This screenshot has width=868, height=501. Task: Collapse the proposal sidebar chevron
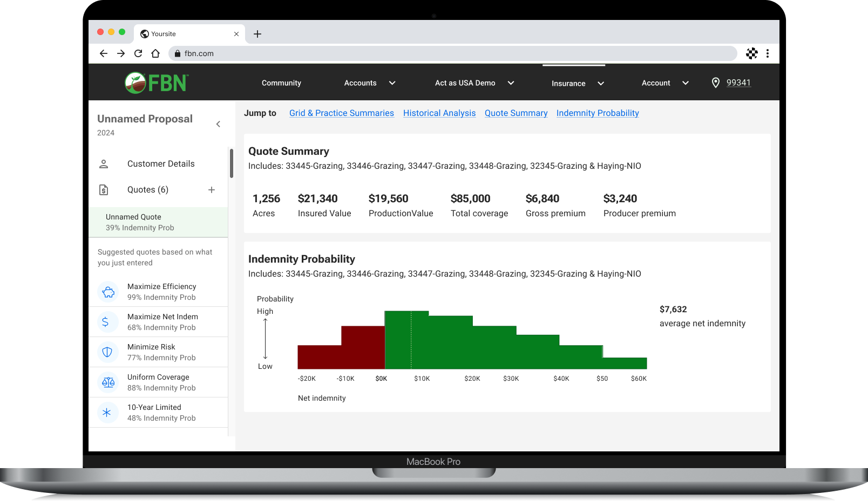[218, 124]
